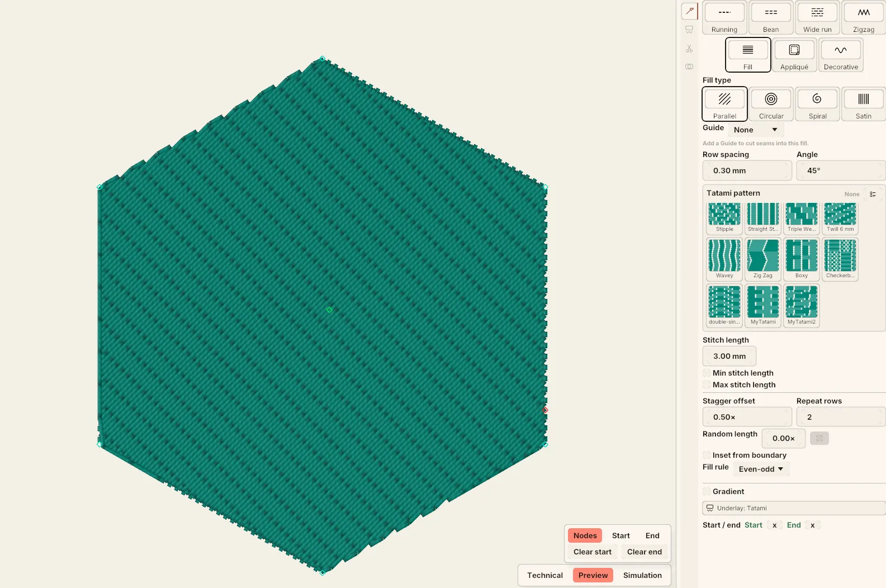
Task: Select the Bean stitch type
Action: (x=771, y=18)
